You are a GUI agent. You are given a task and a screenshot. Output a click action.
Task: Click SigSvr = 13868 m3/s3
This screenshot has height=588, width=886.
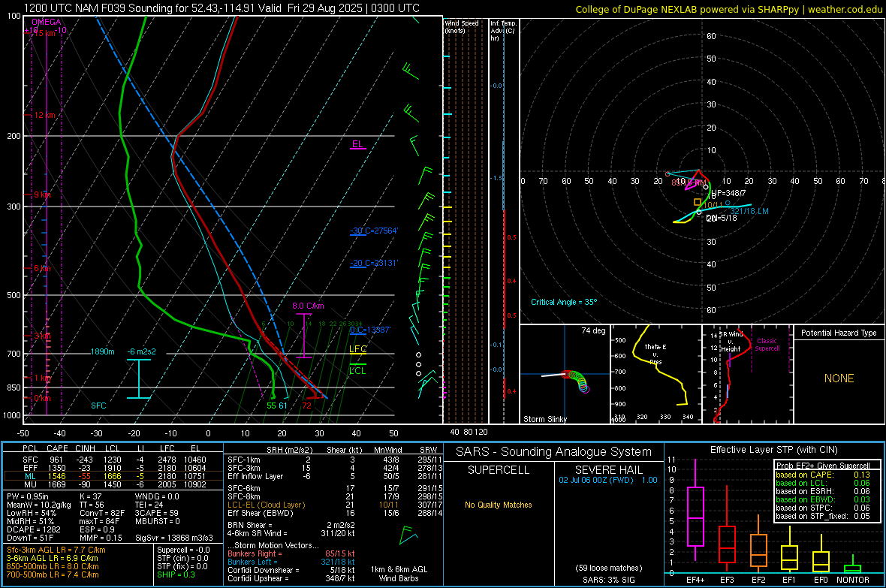174,538
